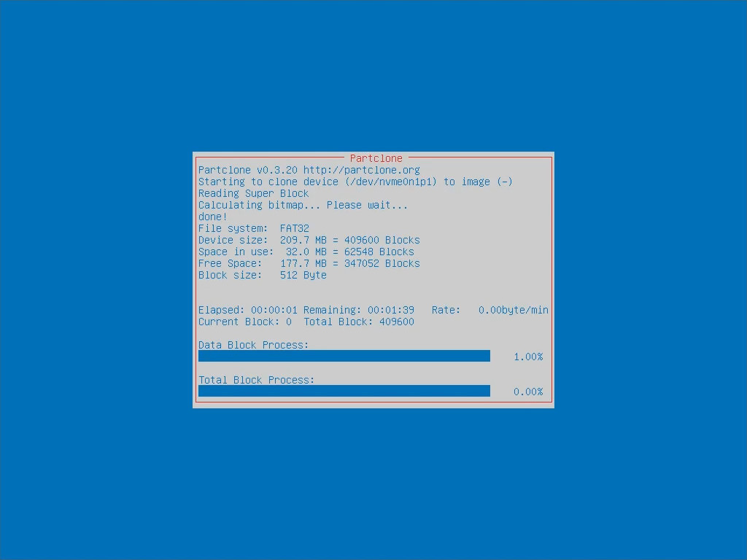Click the Data Block Process progress bar
The image size is (747, 560).
pyautogui.click(x=344, y=356)
